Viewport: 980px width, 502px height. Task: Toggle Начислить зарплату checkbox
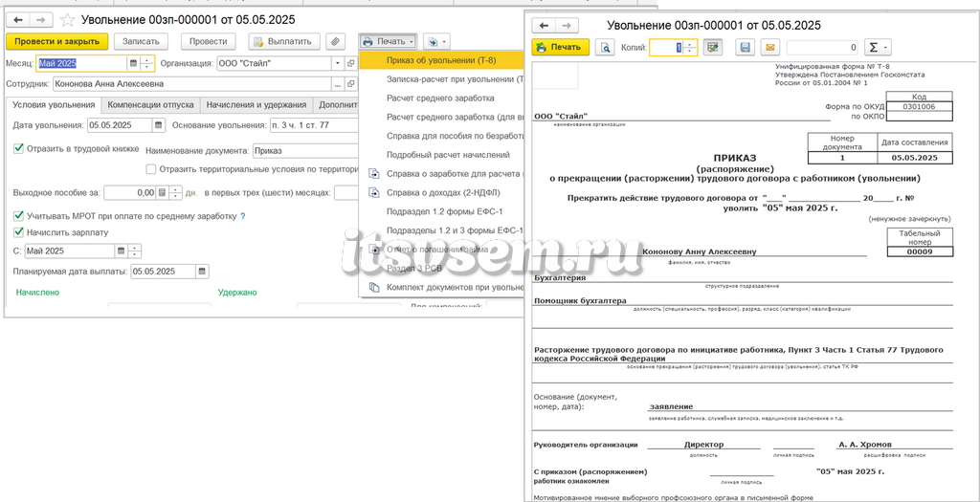tap(19, 232)
